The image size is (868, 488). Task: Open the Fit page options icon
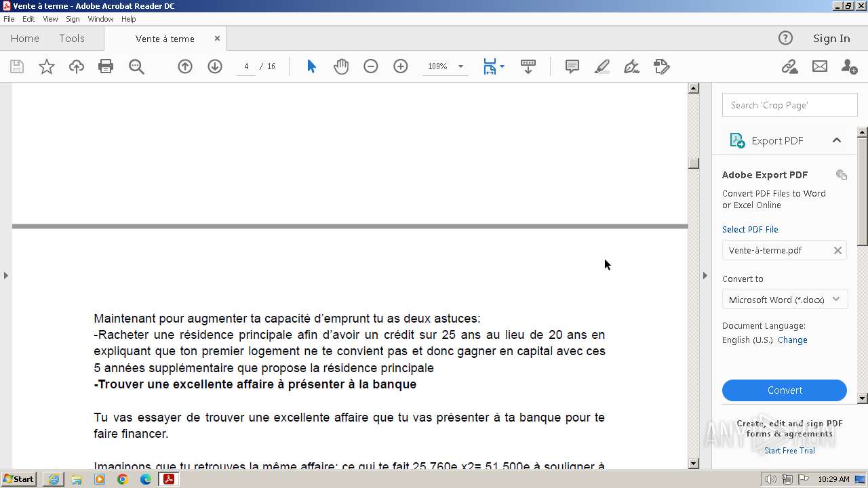coord(493,66)
